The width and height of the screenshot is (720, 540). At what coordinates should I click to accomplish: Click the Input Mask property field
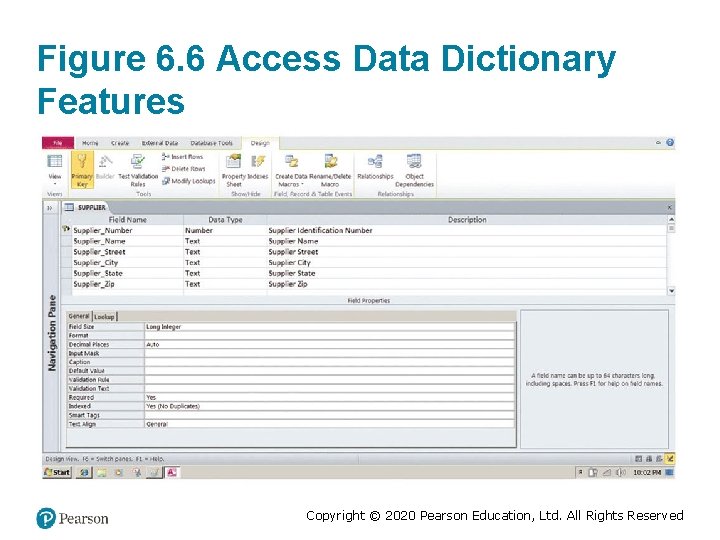tap(330, 353)
